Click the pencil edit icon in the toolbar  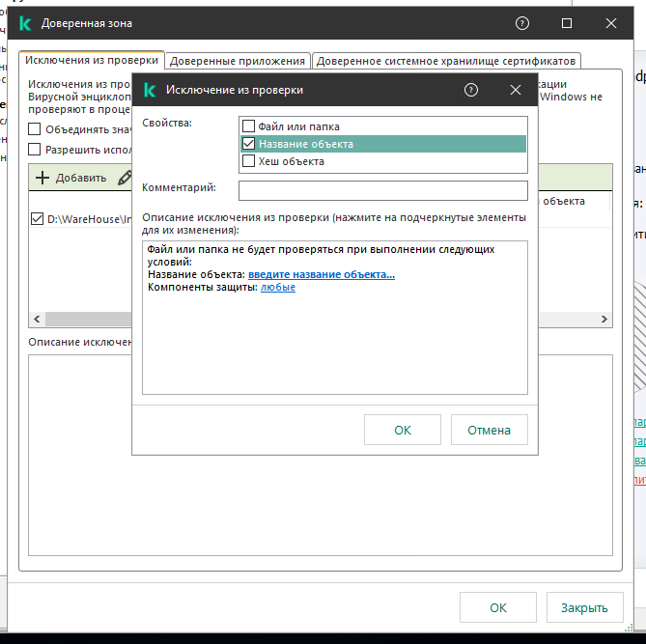[125, 178]
